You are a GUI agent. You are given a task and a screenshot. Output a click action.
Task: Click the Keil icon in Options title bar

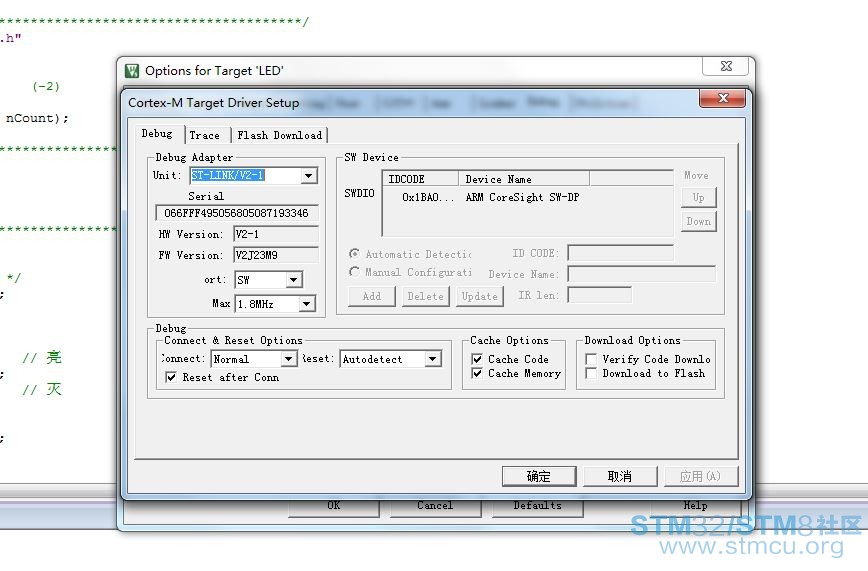[x=132, y=71]
